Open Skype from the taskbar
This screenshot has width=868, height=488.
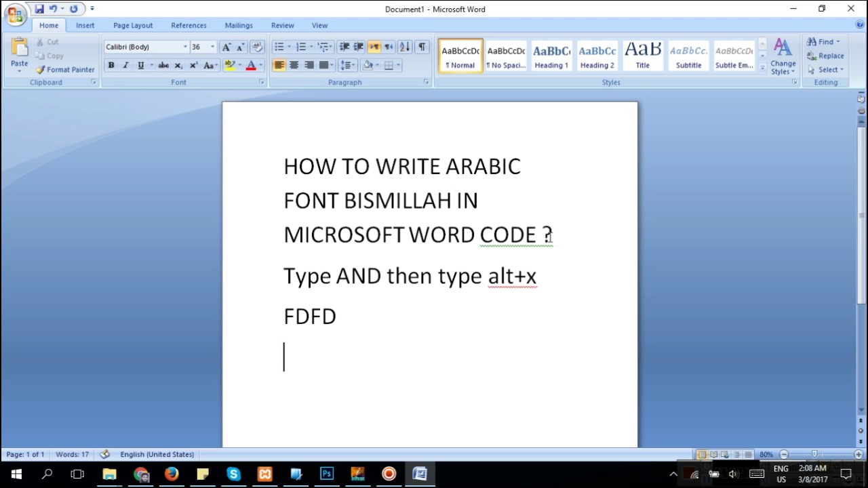click(234, 474)
